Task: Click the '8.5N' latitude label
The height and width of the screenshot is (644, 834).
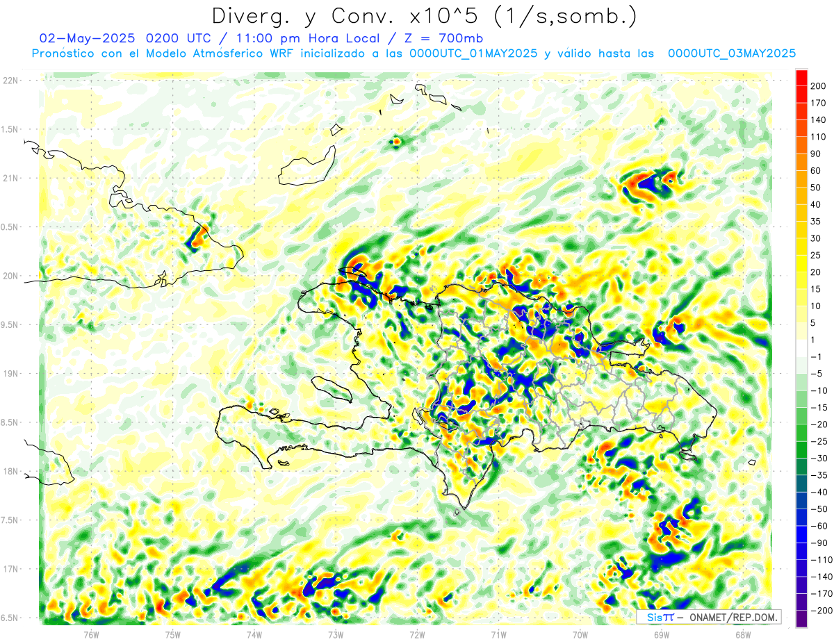Action: (9, 422)
